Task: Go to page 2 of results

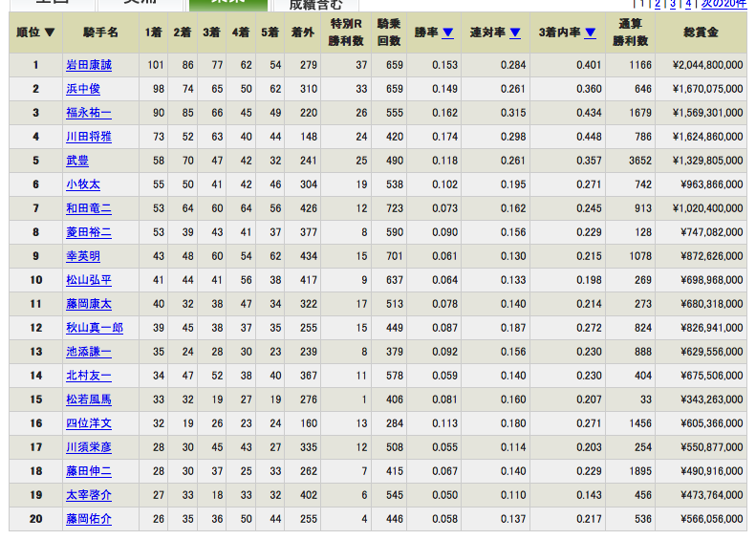Action: (x=658, y=4)
